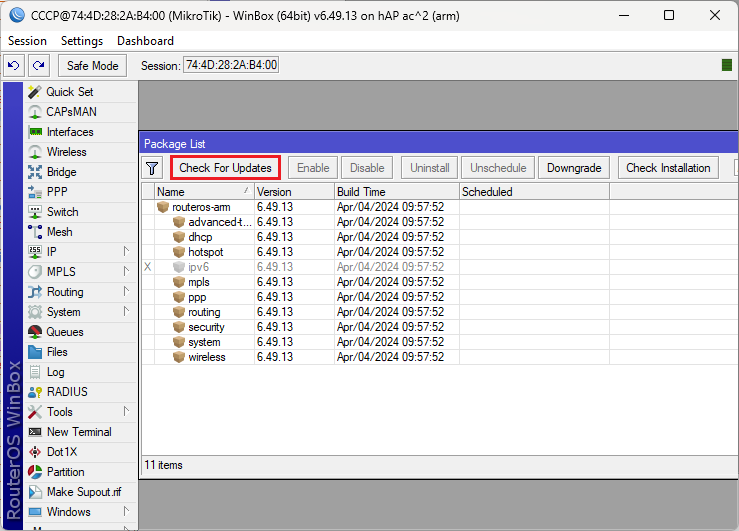
Task: Open the Settings menu
Action: point(82,41)
